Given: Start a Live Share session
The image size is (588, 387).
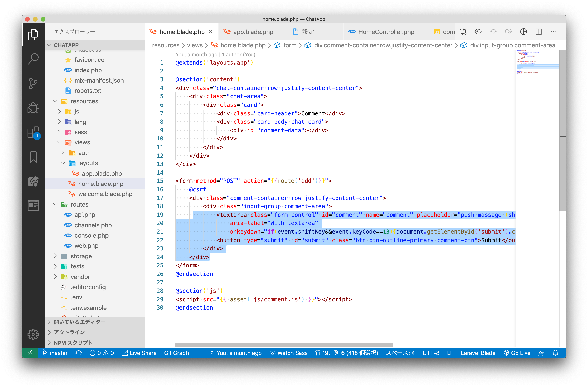Looking at the screenshot, I should click(x=139, y=353).
